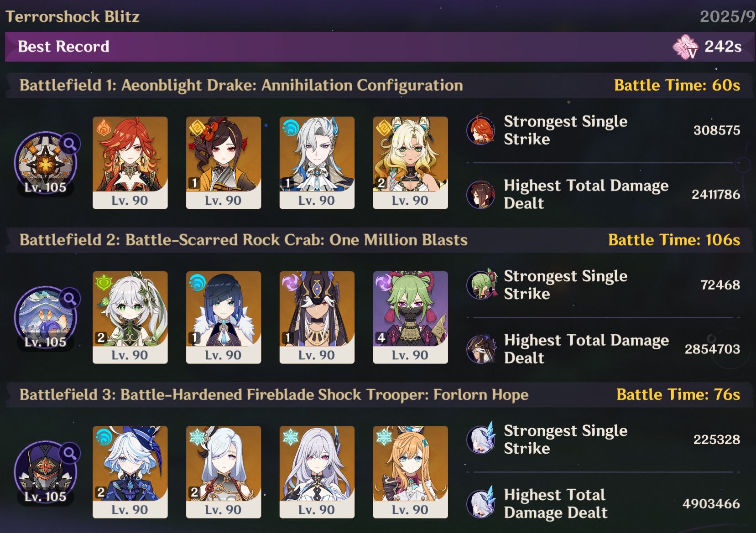
Task: Open Aeonblight Drake boss details magnifier
Action: coord(70,144)
